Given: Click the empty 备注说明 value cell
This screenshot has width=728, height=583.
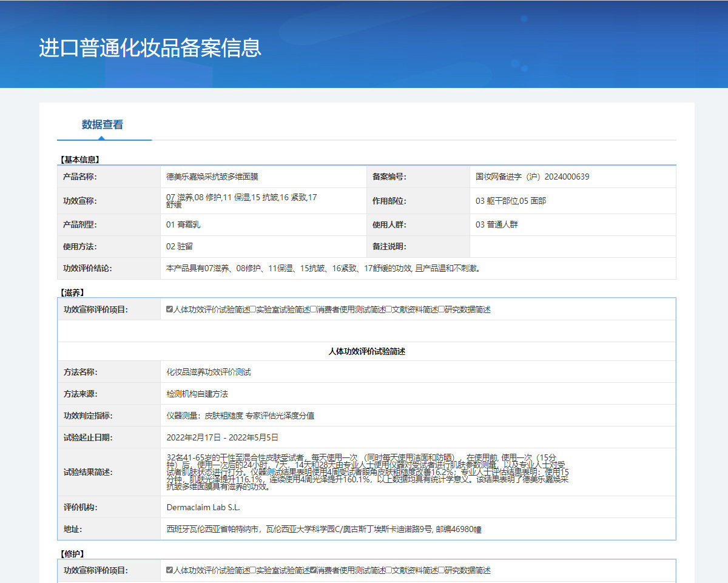Looking at the screenshot, I should tap(572, 246).
